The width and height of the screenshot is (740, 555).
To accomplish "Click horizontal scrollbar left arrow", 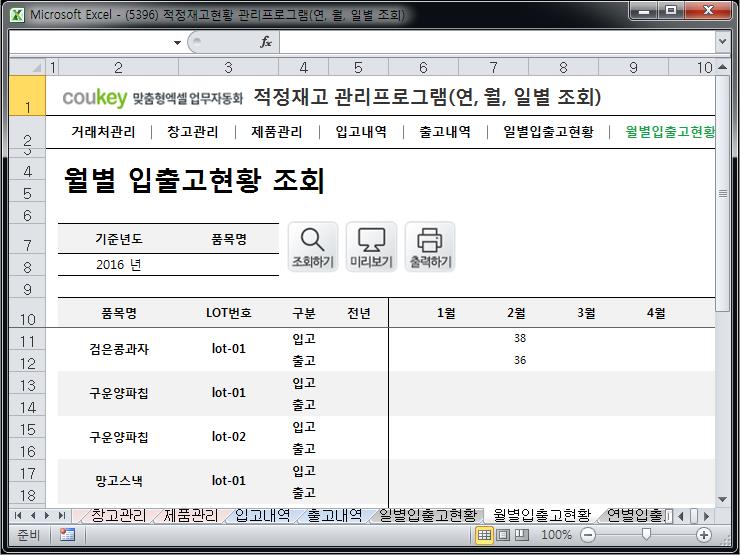I will 681,516.
